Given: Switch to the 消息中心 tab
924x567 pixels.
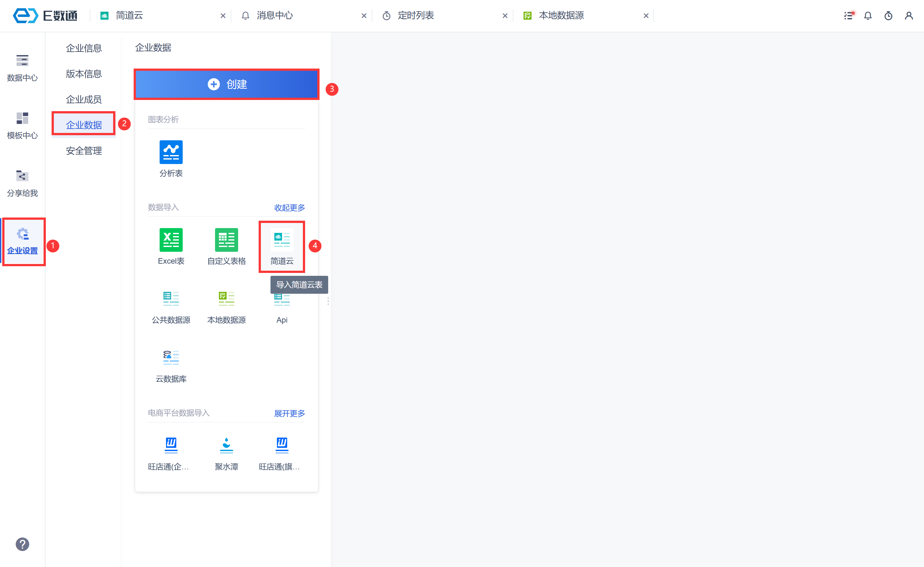Looking at the screenshot, I should pyautogui.click(x=275, y=16).
